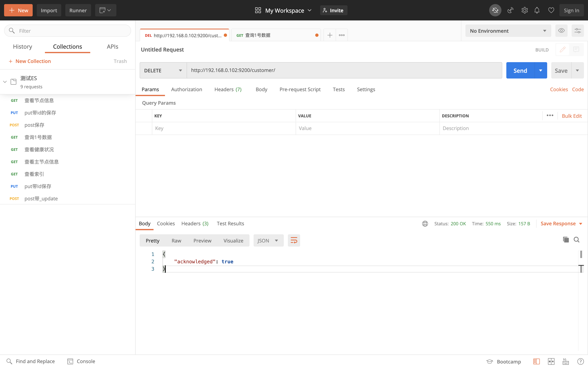Image resolution: width=588 pixels, height=368 pixels.
Task: Select Preview response view
Action: [202, 240]
